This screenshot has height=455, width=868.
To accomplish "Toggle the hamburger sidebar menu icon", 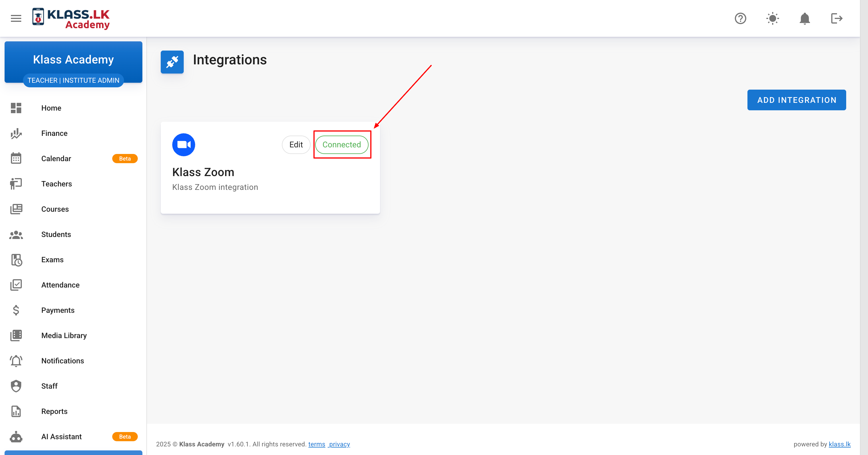I will (x=16, y=18).
